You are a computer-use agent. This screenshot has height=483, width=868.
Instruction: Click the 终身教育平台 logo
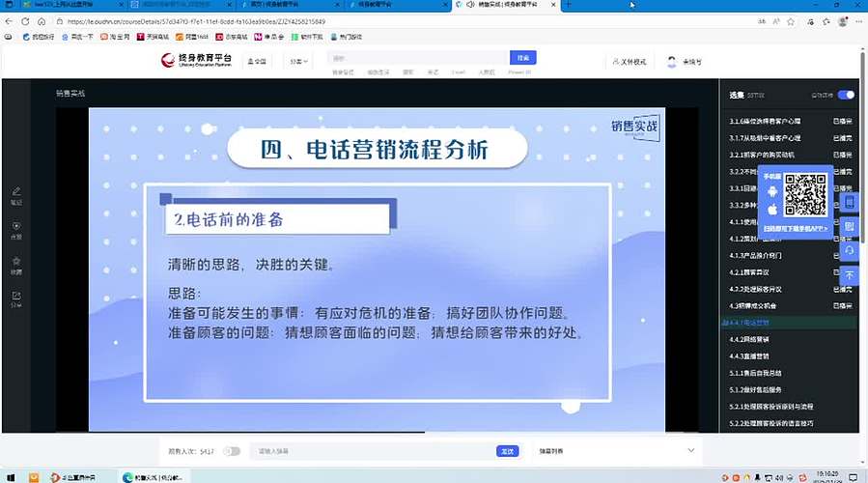(197, 60)
